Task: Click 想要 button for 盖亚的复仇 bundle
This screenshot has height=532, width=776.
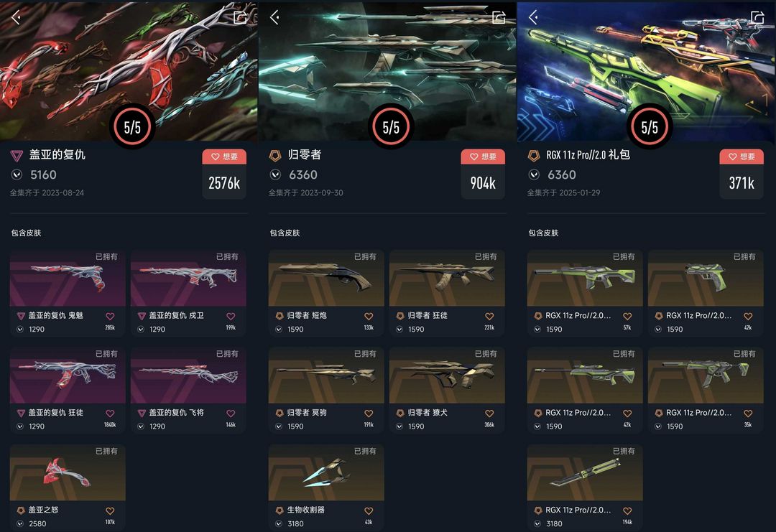Action: (x=224, y=157)
